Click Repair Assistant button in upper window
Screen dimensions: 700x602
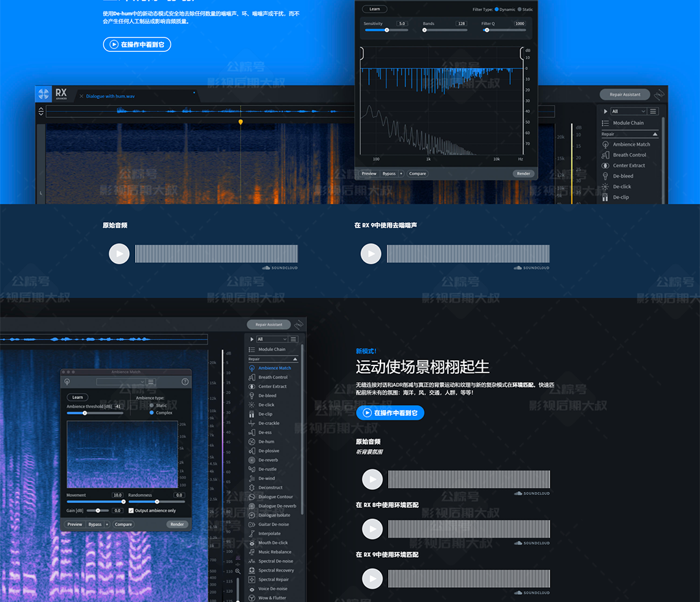pos(625,95)
